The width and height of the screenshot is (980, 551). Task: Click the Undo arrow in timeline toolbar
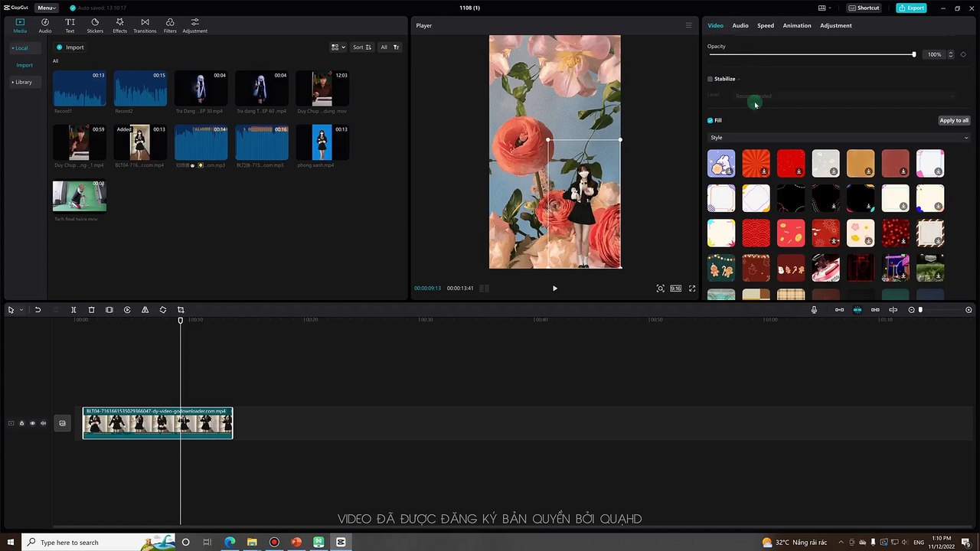(38, 310)
